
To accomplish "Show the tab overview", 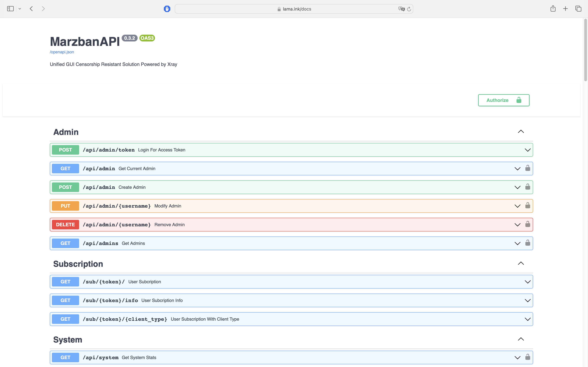I will (x=578, y=9).
